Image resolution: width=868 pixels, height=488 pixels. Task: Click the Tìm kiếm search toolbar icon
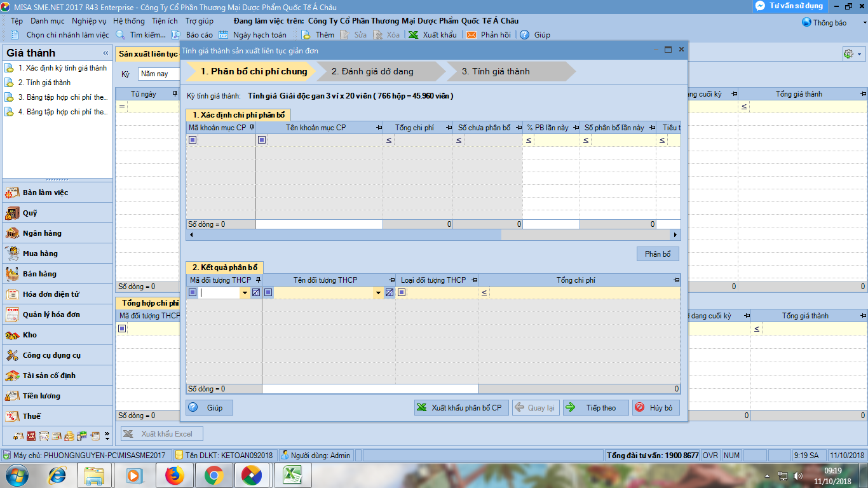click(120, 35)
